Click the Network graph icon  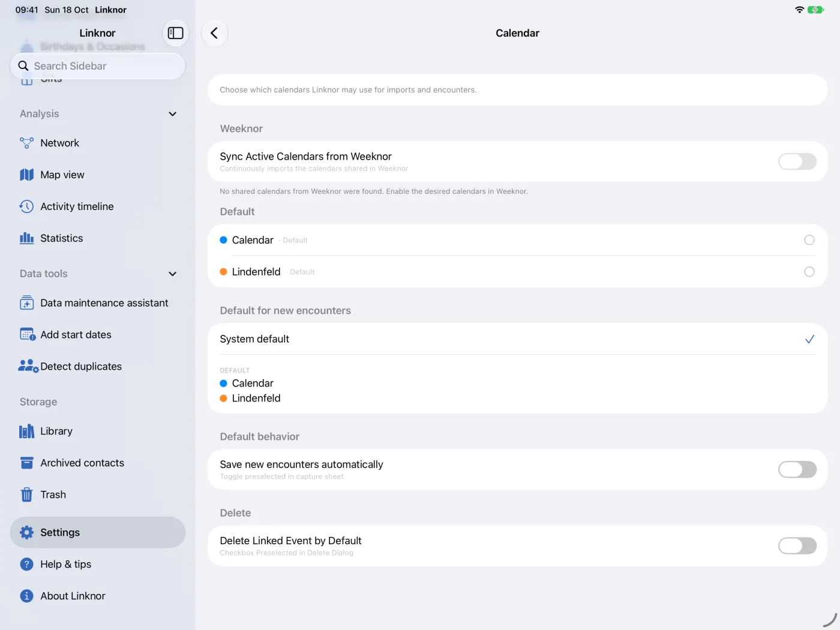(26, 143)
